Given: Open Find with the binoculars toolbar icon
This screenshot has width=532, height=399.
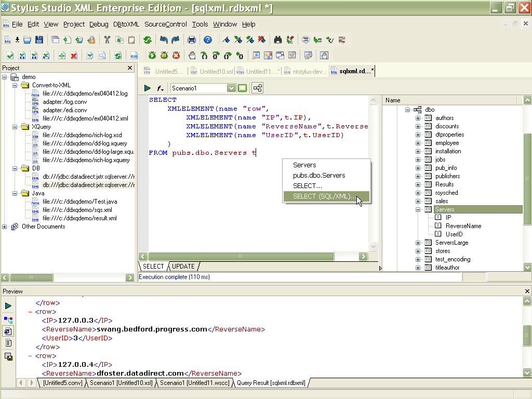Looking at the screenshot, I should [x=277, y=39].
